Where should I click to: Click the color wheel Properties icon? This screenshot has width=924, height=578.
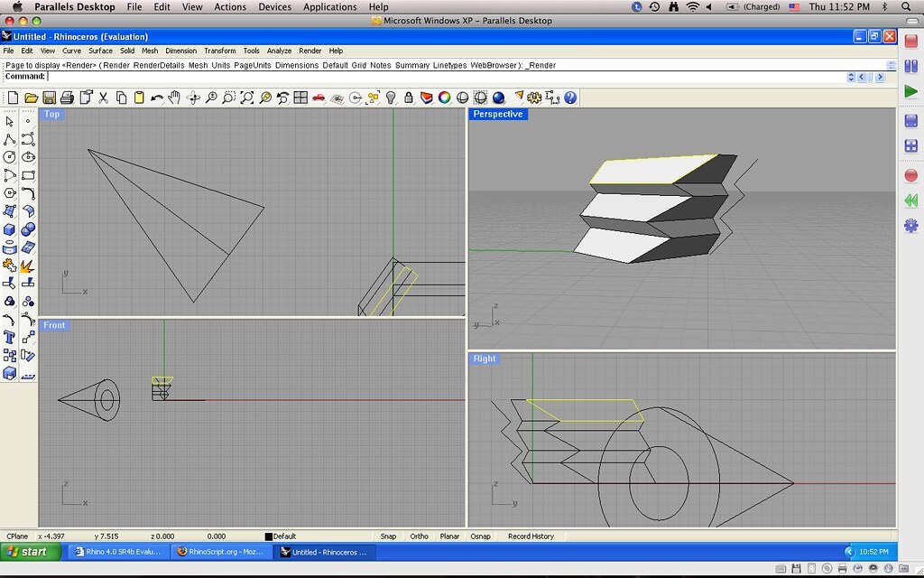click(x=444, y=98)
